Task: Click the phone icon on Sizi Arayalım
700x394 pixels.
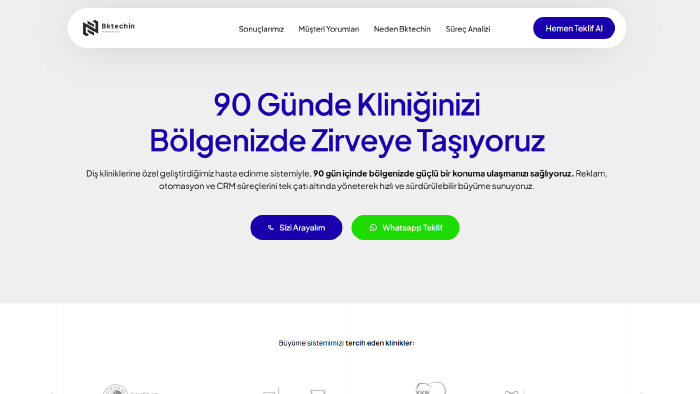Action: [x=271, y=228]
